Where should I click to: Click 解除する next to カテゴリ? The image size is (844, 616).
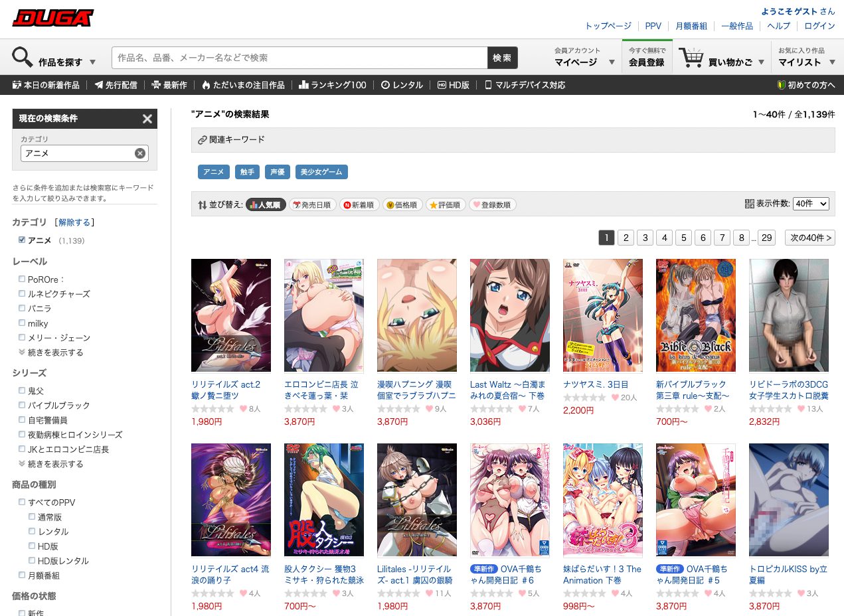(74, 222)
